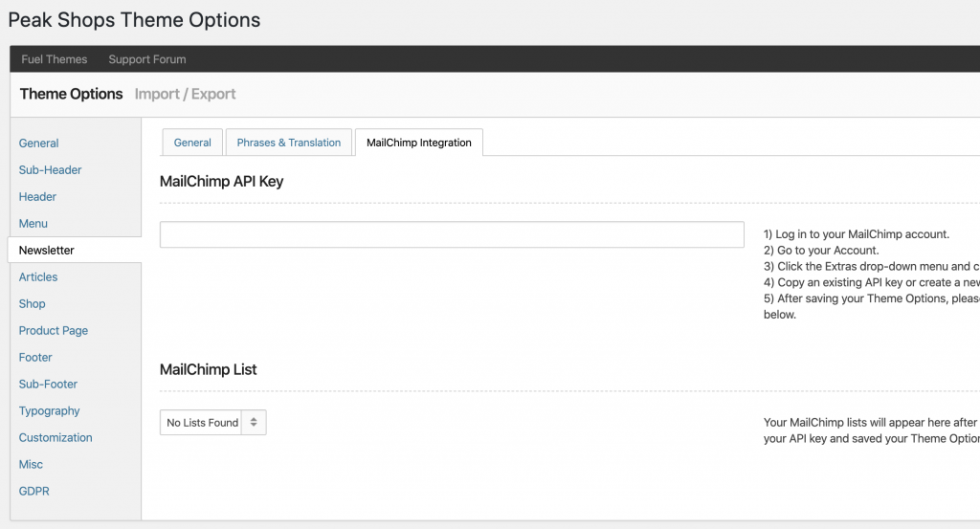This screenshot has width=980, height=529.
Task: Open General in the sidebar
Action: pos(38,143)
